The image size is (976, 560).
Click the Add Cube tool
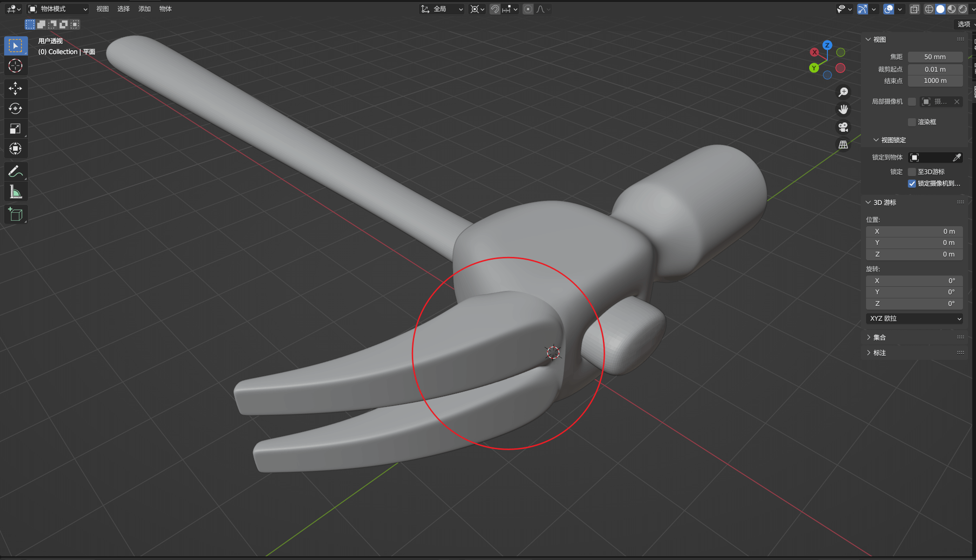pos(15,214)
